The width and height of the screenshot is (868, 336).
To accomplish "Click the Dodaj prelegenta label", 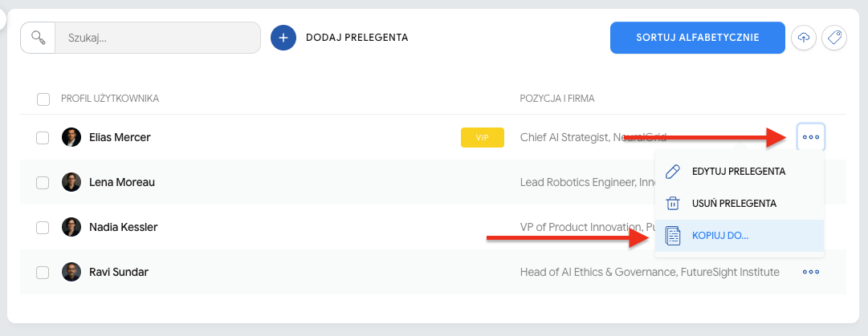I will (x=357, y=38).
